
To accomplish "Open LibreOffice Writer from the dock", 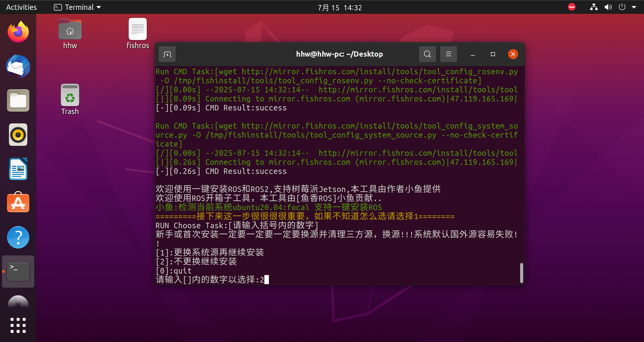I will pos(18,169).
